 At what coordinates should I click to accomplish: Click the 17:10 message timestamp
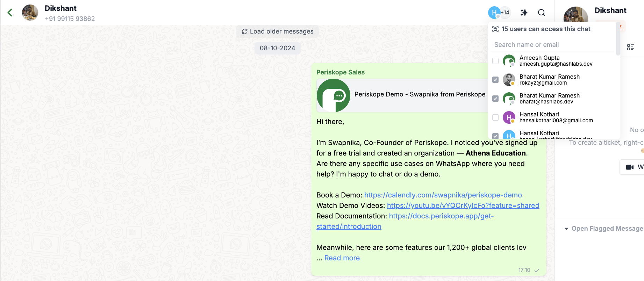[524, 270]
